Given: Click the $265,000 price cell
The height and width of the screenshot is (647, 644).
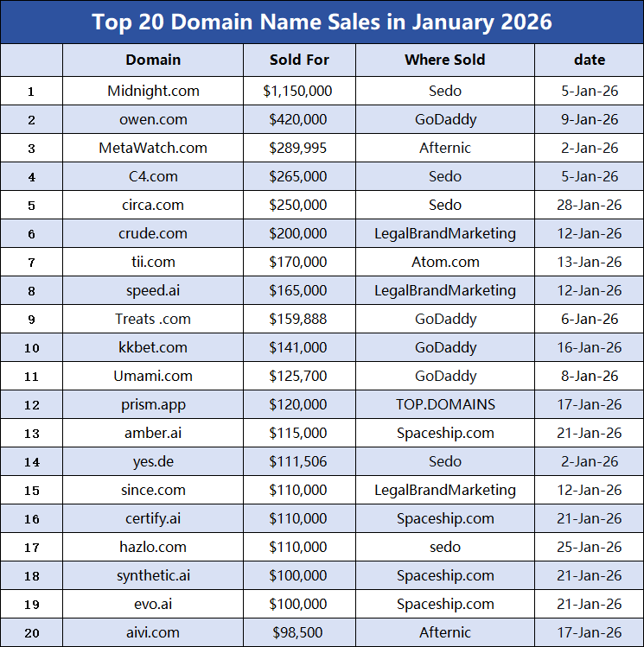Looking at the screenshot, I should pos(299,176).
